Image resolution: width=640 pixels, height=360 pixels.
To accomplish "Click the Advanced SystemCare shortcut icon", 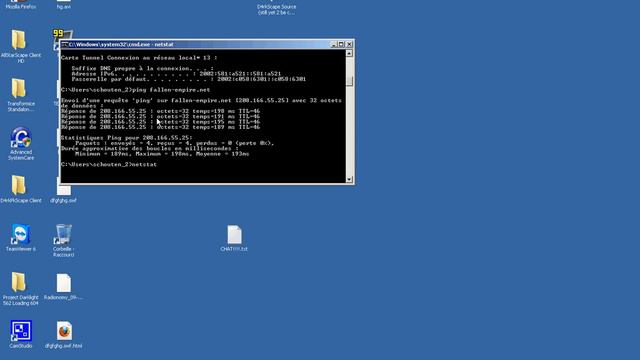I will tap(21, 137).
